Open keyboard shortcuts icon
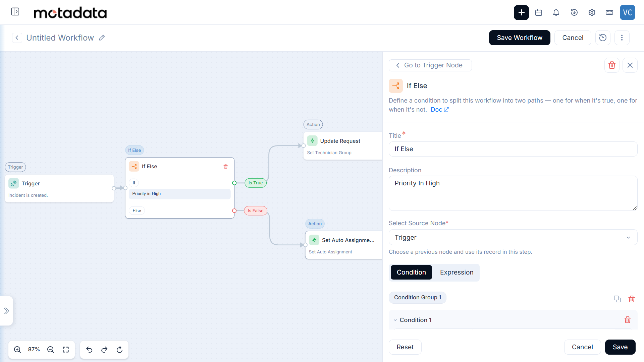The height and width of the screenshot is (362, 644). tap(609, 12)
